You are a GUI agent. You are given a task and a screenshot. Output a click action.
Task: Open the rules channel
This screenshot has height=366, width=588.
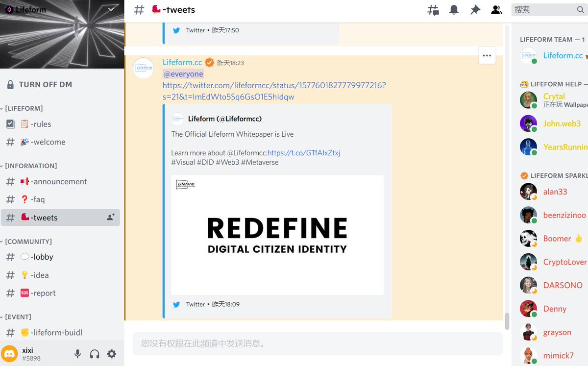61,124
